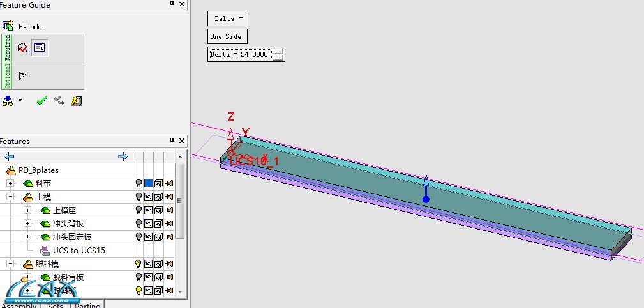Click the cancel exit icon in Feature Guide

point(77,101)
